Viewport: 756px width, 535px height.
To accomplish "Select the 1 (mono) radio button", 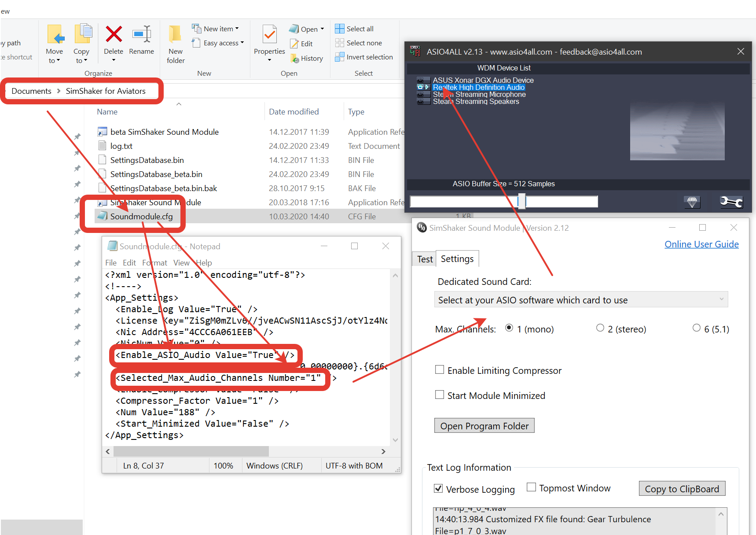I will [x=509, y=328].
